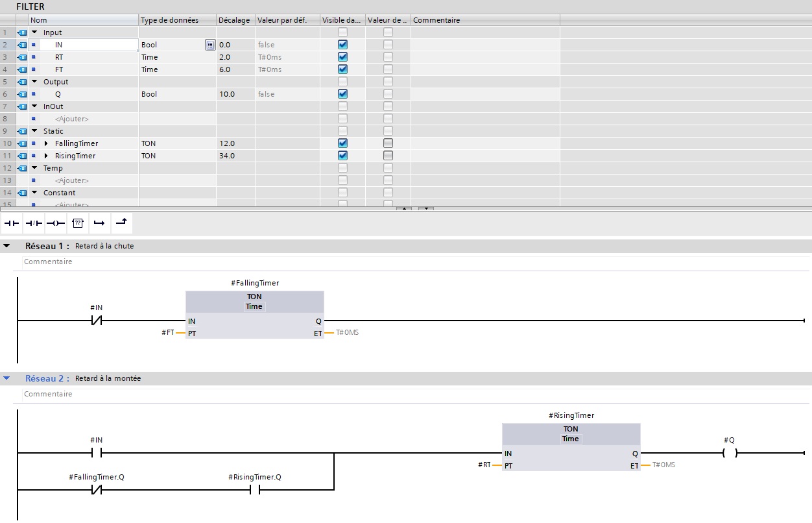This screenshot has width=812, height=523.
Task: Insert an output coil from toolbar
Action: pyautogui.click(x=55, y=223)
